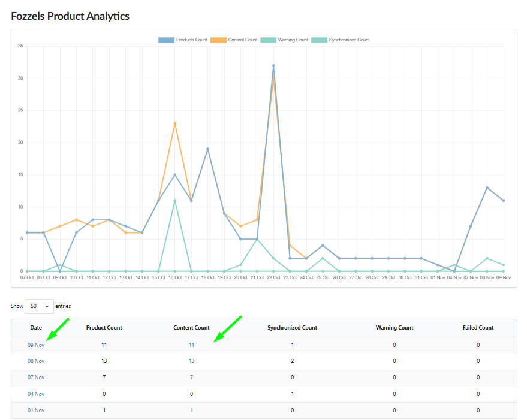Open the 07 Nov date link
Viewport: 527px width, 420px height.
coord(36,377)
